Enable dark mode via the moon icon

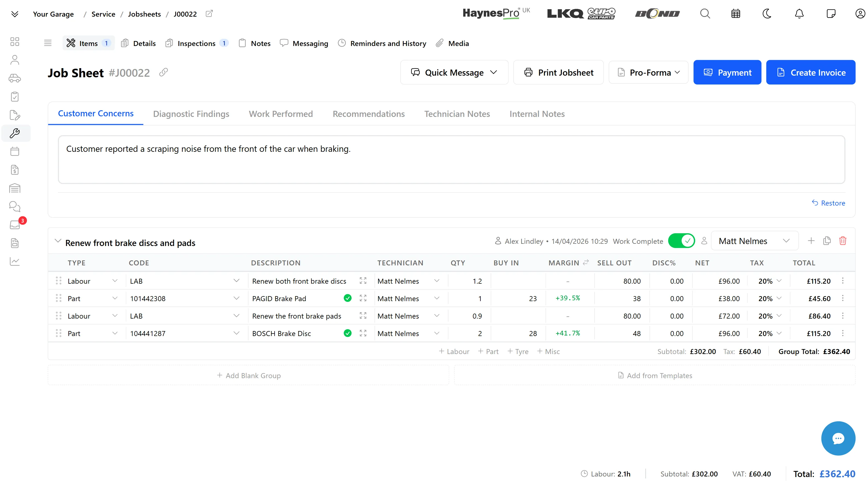767,14
